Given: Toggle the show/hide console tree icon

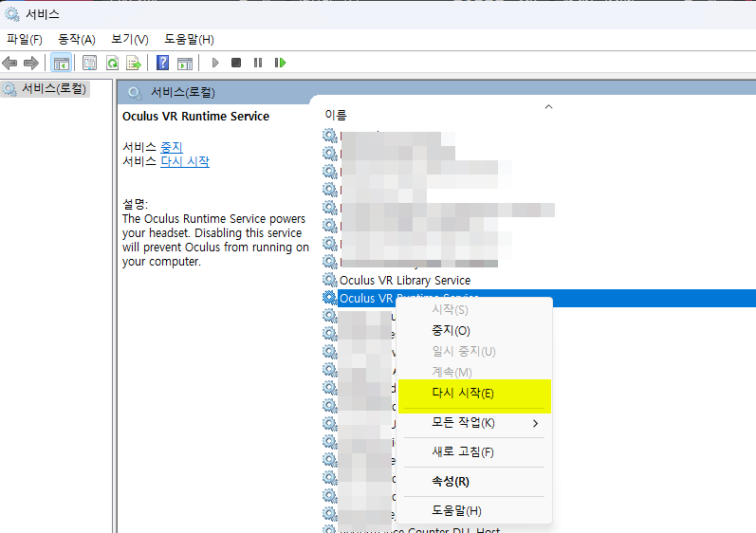Looking at the screenshot, I should point(62,63).
